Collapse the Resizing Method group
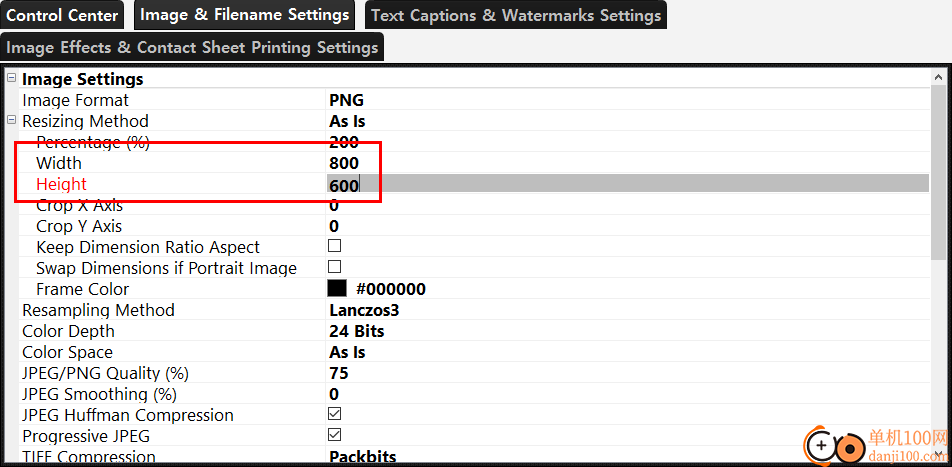The height and width of the screenshot is (467, 952). tap(11, 121)
